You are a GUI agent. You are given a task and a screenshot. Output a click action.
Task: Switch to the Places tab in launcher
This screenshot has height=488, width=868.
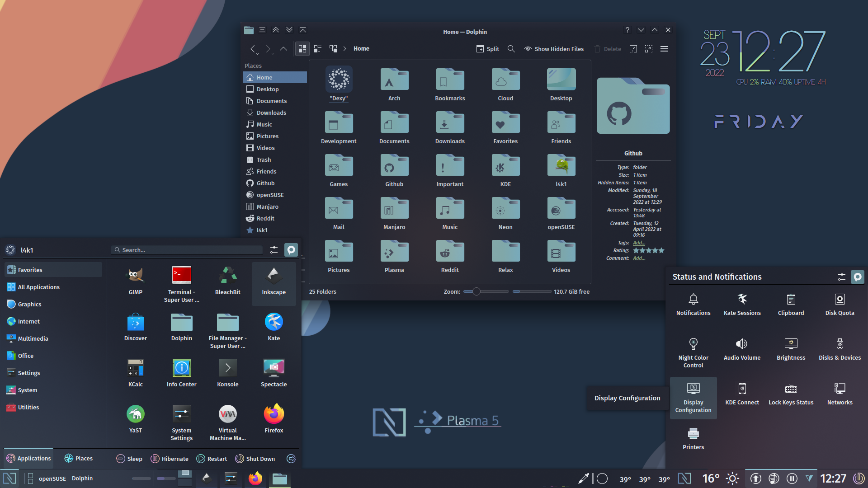(x=78, y=458)
